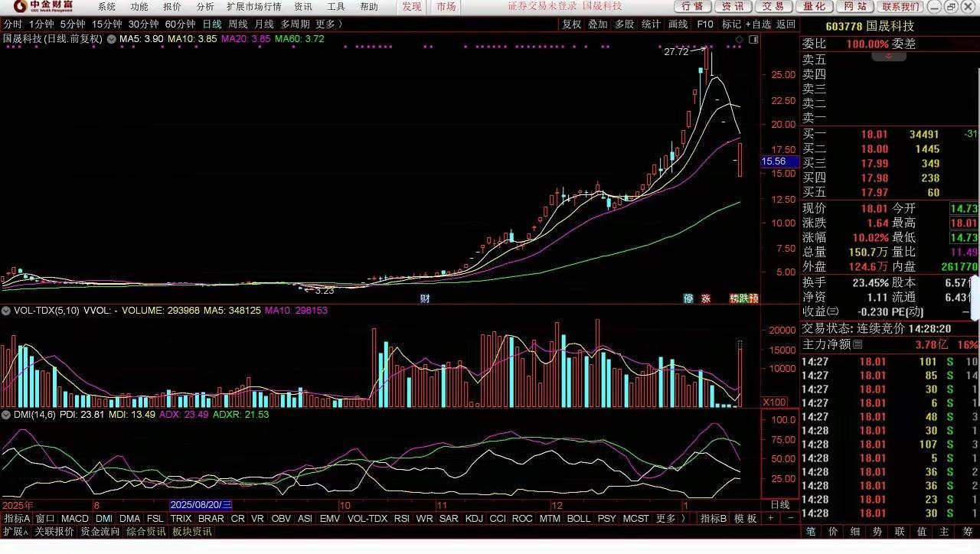980x554 pixels.
Task: Click the 行情 button
Action: point(692,6)
